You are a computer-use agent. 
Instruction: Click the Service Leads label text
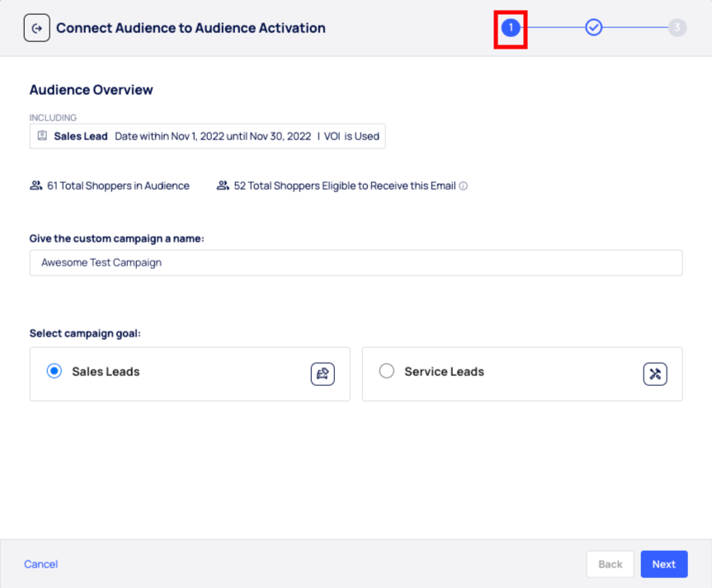444,372
